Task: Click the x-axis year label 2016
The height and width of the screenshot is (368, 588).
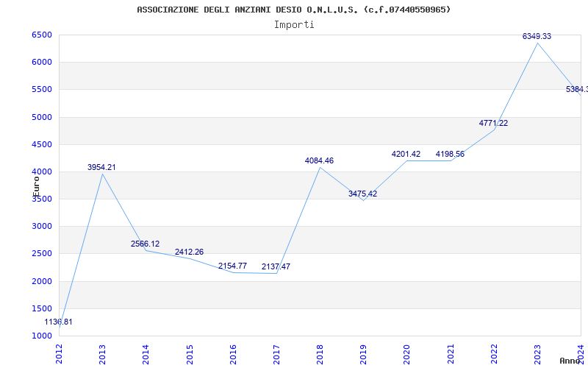Action: pos(233,354)
